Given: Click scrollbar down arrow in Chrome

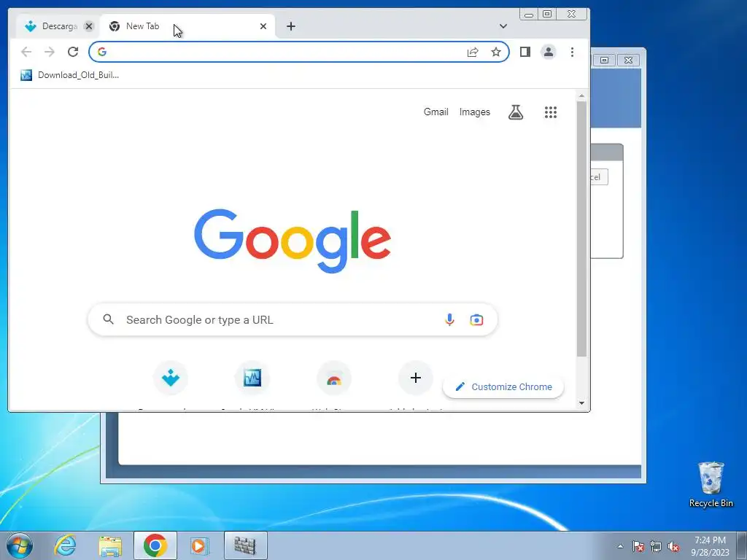Looking at the screenshot, I should [581, 402].
